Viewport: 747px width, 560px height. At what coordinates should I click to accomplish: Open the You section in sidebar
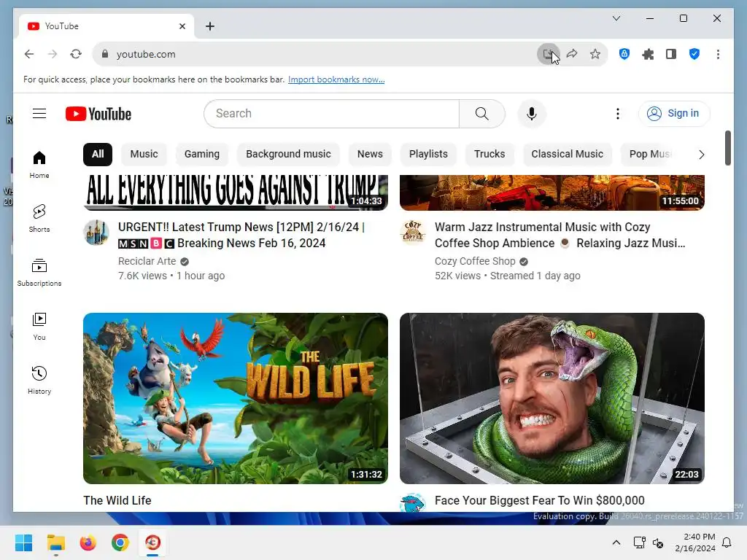tap(39, 326)
